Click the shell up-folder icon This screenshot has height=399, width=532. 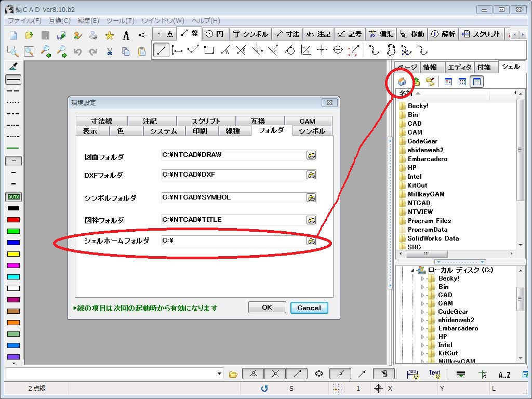pyautogui.click(x=416, y=82)
